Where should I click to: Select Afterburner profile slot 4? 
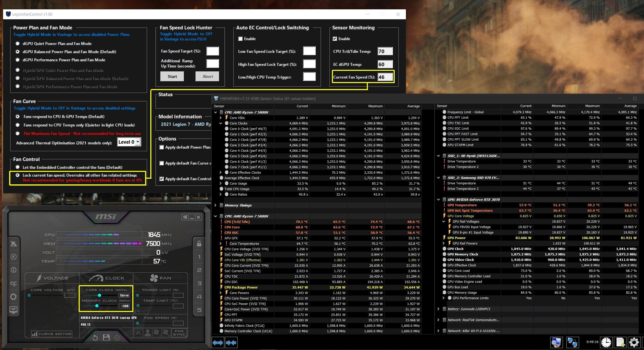click(199, 297)
